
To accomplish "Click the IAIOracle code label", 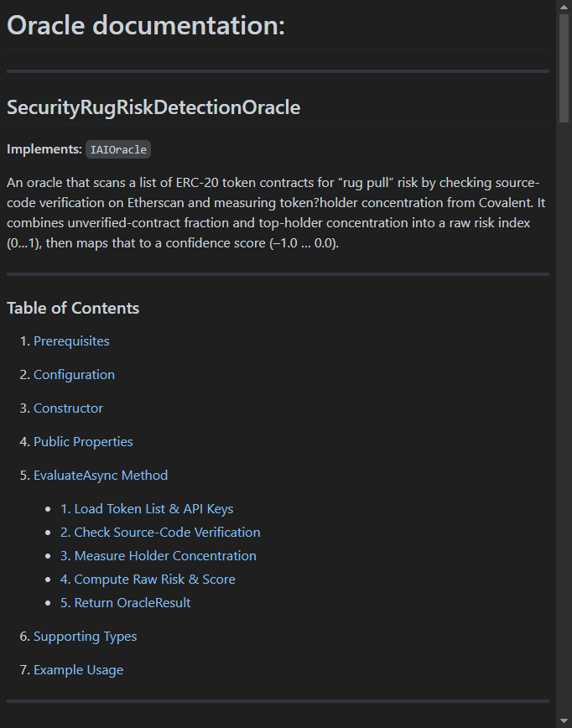I will tap(118, 149).
